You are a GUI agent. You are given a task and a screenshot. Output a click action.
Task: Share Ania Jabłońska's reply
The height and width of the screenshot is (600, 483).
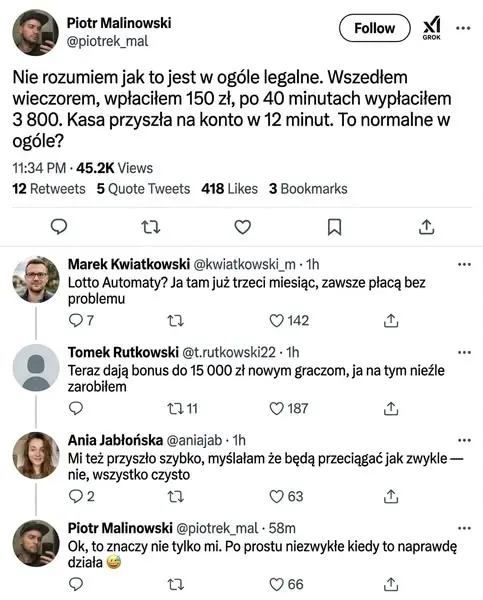[x=391, y=496]
